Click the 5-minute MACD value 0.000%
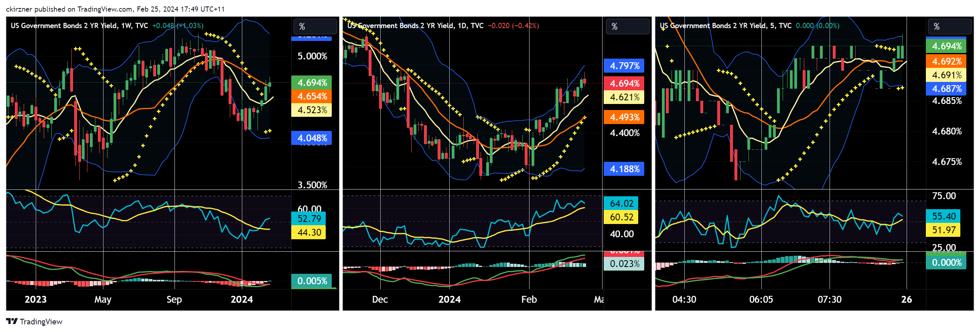This screenshot has height=332, width=980. (946, 263)
